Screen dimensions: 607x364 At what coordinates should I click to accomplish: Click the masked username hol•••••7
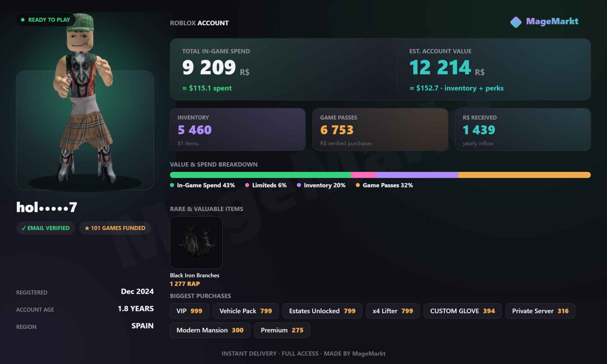coord(47,207)
